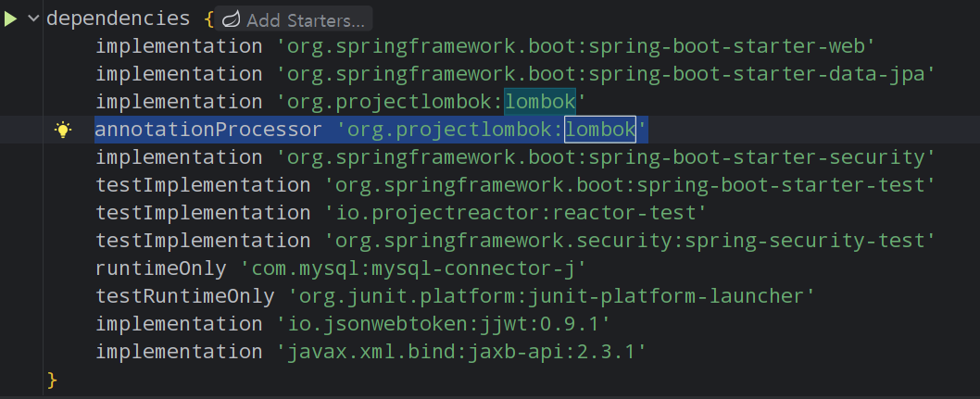
Task: Click the 'runtimeOnly' keyword
Action: pyautogui.click(x=161, y=268)
